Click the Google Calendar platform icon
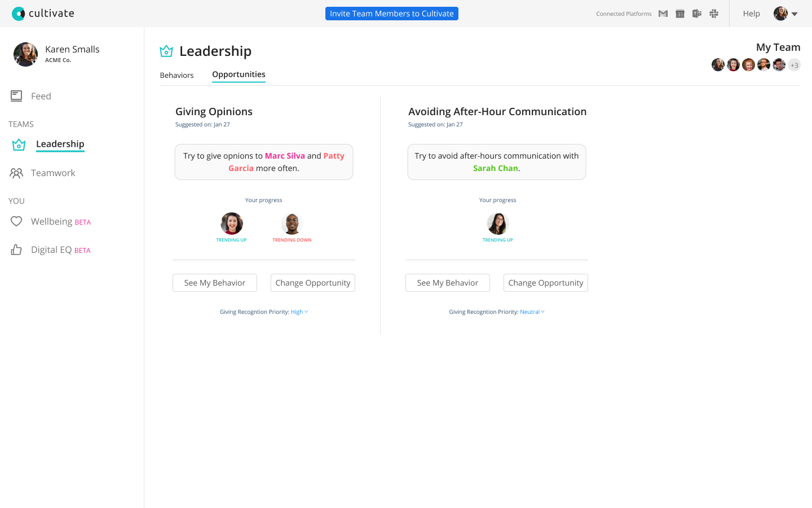This screenshot has width=812, height=508. tap(679, 13)
